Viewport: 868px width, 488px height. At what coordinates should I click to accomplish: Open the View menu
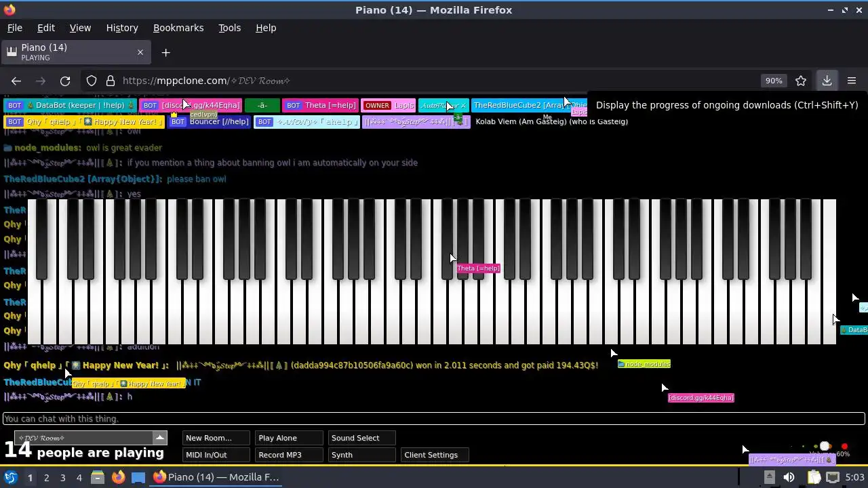pyautogui.click(x=80, y=28)
